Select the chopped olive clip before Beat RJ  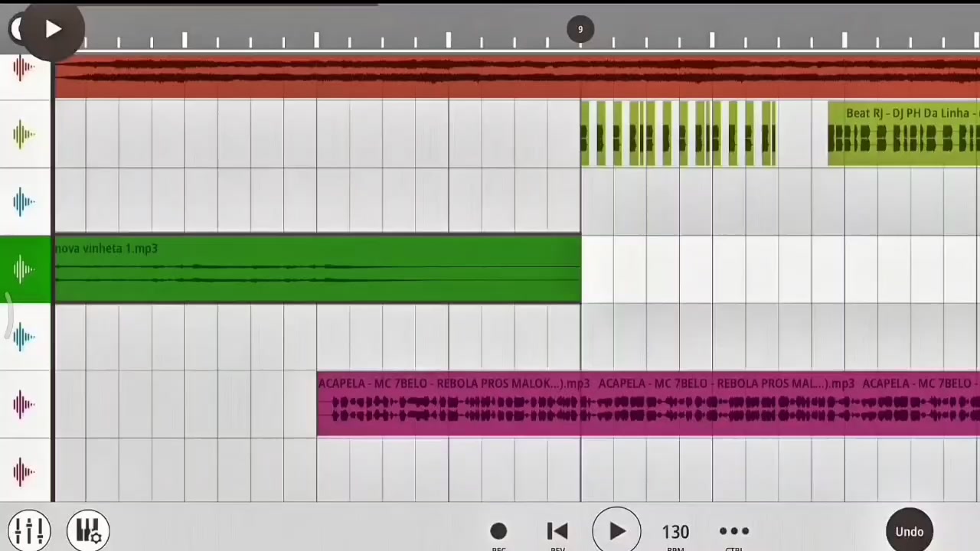pos(678,135)
